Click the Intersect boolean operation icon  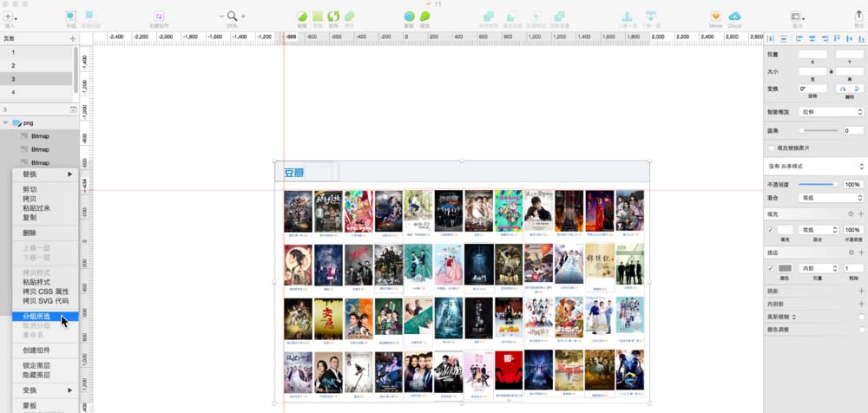[536, 16]
